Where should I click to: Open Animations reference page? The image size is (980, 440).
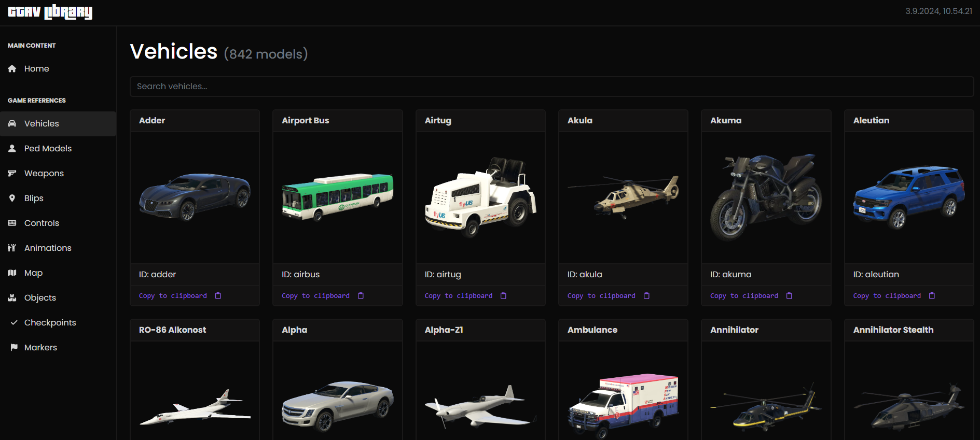coord(58,248)
